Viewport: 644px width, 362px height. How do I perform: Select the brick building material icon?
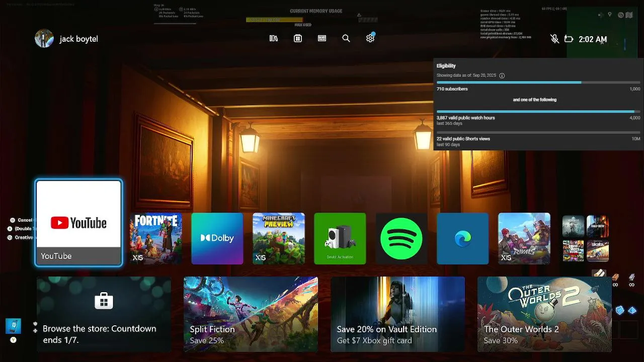pos(615,277)
